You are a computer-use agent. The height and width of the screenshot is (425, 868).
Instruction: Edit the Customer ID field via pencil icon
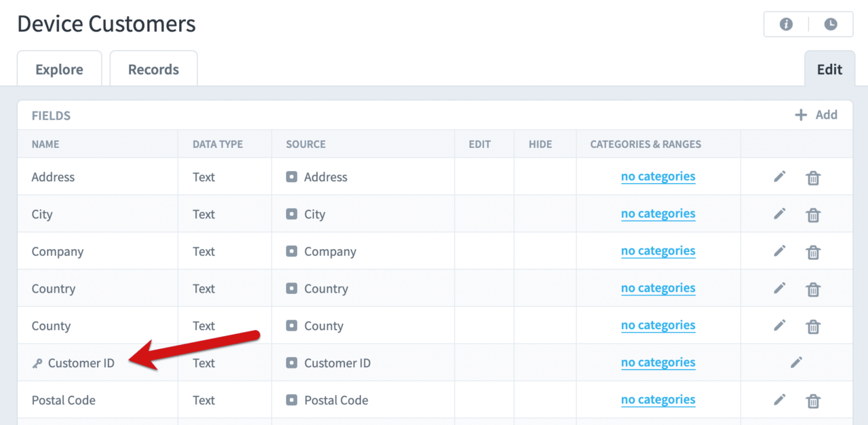click(x=795, y=363)
